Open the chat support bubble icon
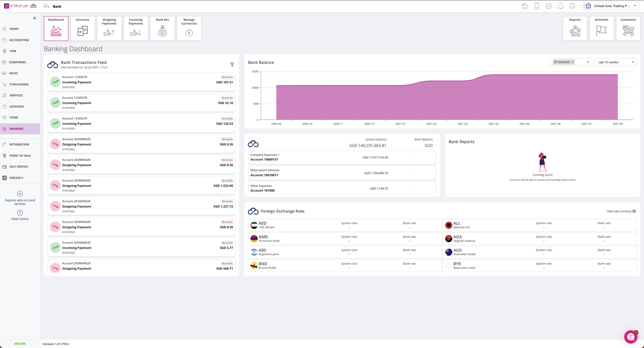Image resolution: width=644 pixels, height=348 pixels. 630,337
